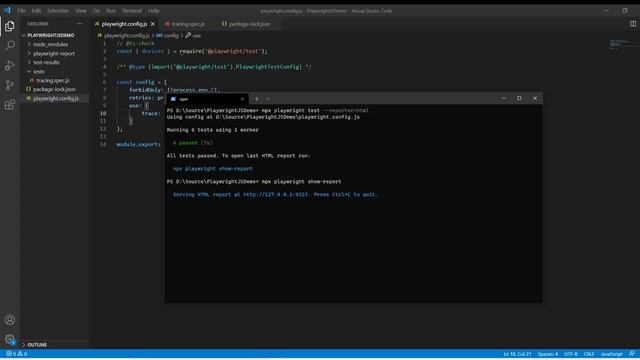Click UTF-8 encoding in status bar
The height and width of the screenshot is (360, 640).
click(x=571, y=354)
